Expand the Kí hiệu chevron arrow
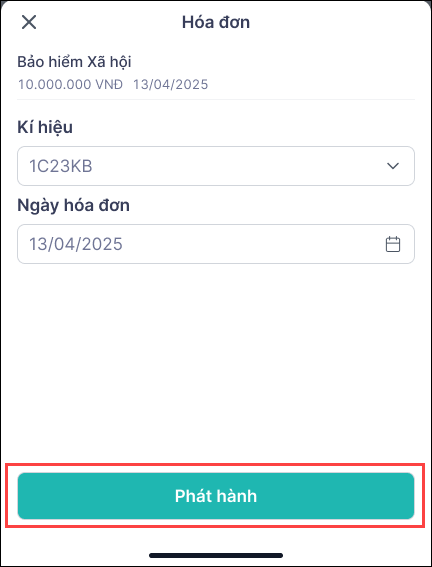The width and height of the screenshot is (432, 567). click(393, 166)
